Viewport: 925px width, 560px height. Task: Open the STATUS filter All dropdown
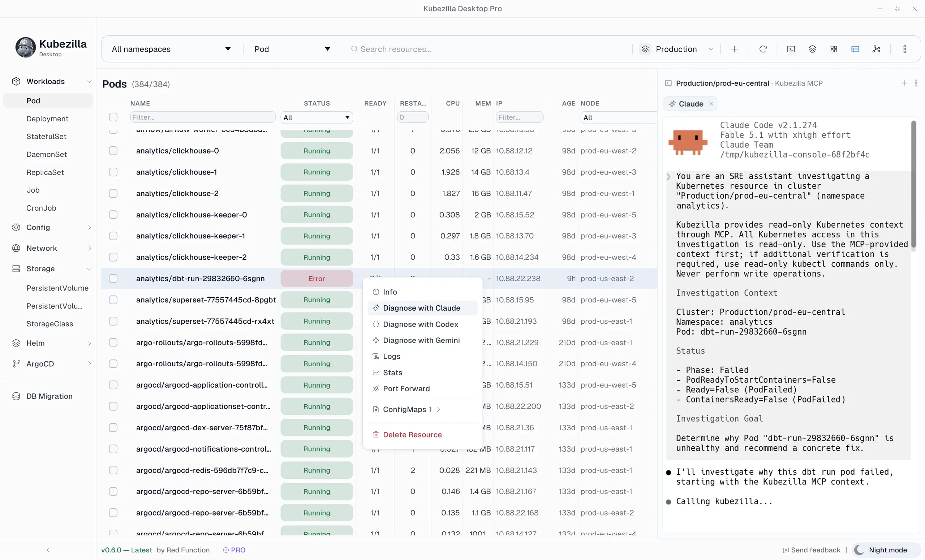point(317,117)
